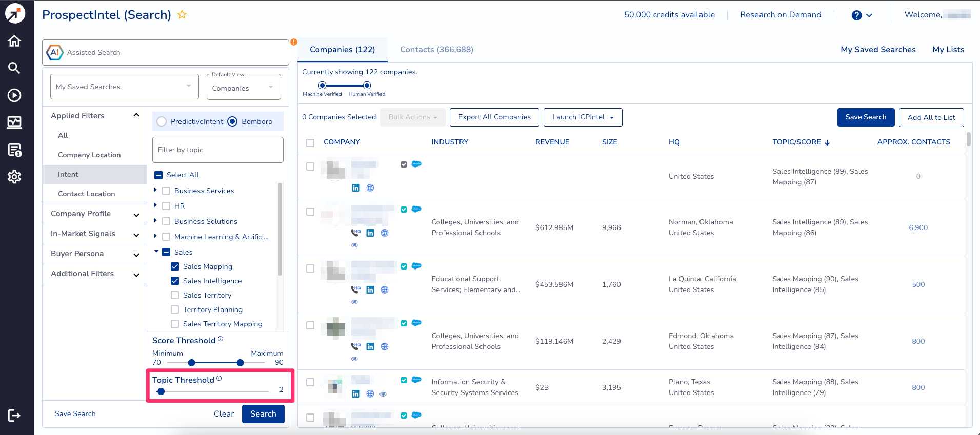
Task: Check the Sales Territory checkbox
Action: (x=175, y=295)
